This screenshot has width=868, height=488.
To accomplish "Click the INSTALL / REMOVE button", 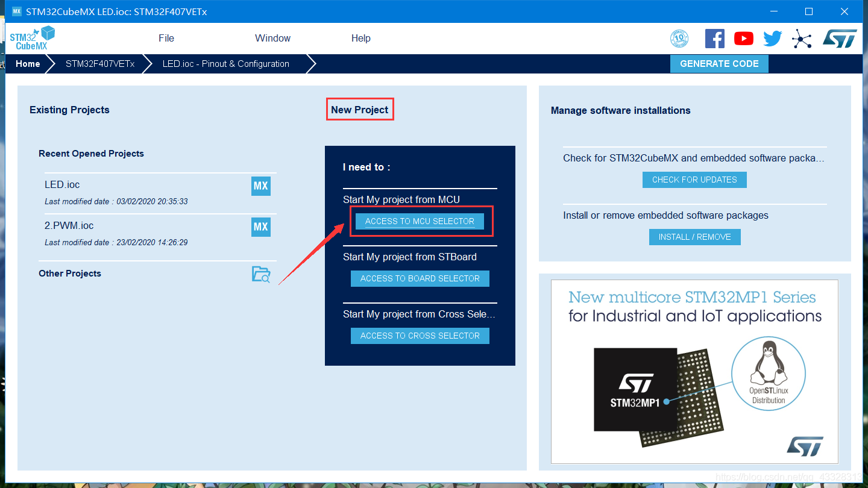I will tap(695, 237).
